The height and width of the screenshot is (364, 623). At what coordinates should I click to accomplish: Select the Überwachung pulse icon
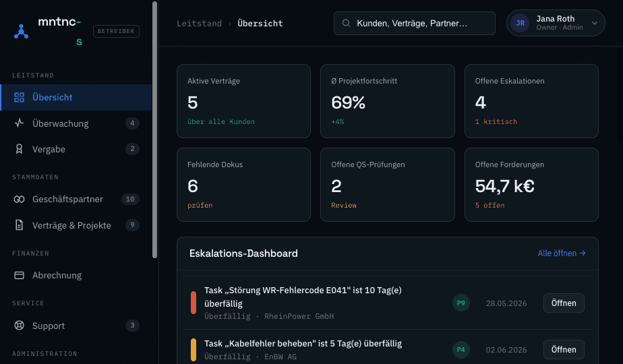pyautogui.click(x=19, y=123)
